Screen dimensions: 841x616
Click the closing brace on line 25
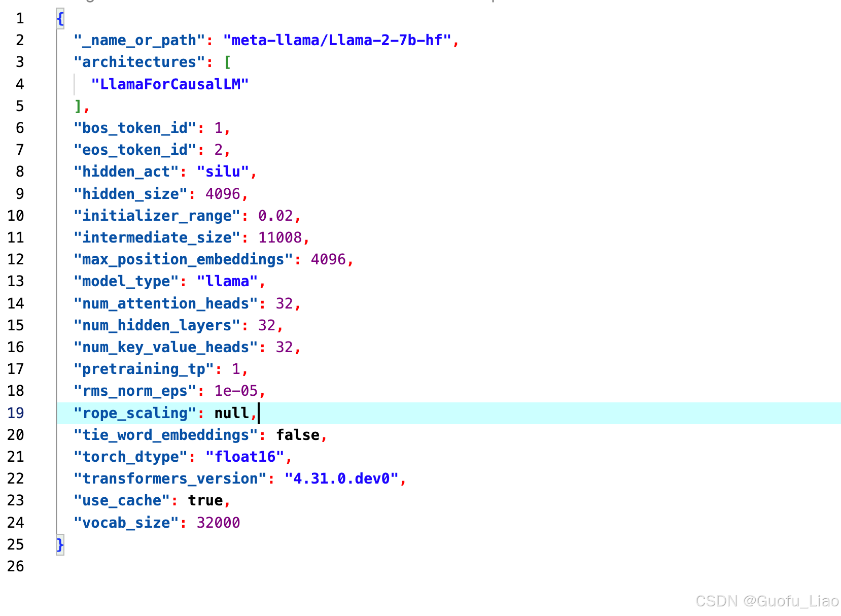point(60,544)
